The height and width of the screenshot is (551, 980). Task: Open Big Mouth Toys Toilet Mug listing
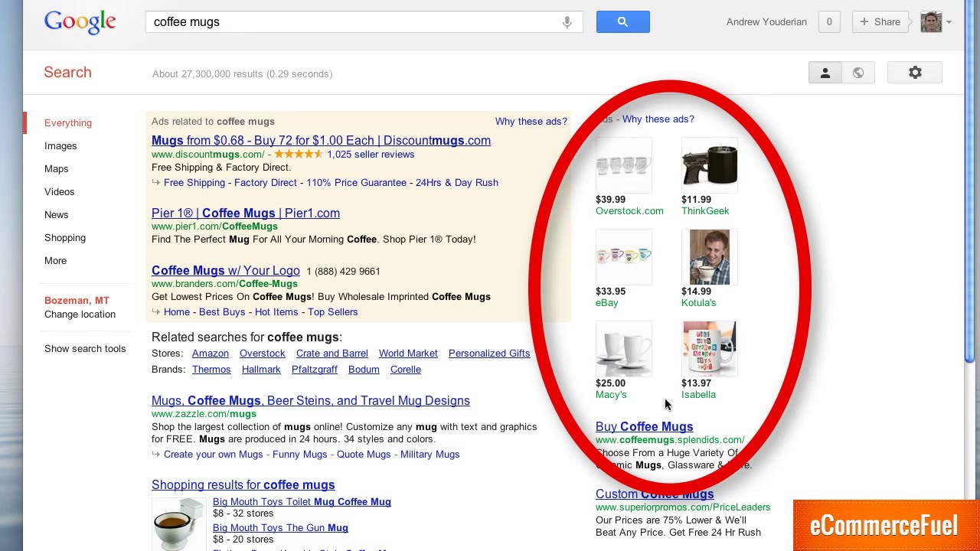(302, 501)
